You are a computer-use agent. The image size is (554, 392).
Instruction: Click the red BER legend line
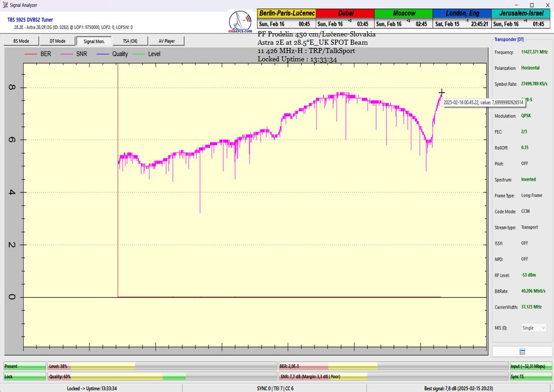pos(30,54)
